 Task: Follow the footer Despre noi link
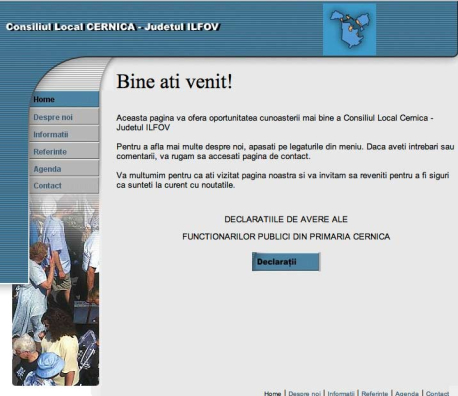click(304, 393)
